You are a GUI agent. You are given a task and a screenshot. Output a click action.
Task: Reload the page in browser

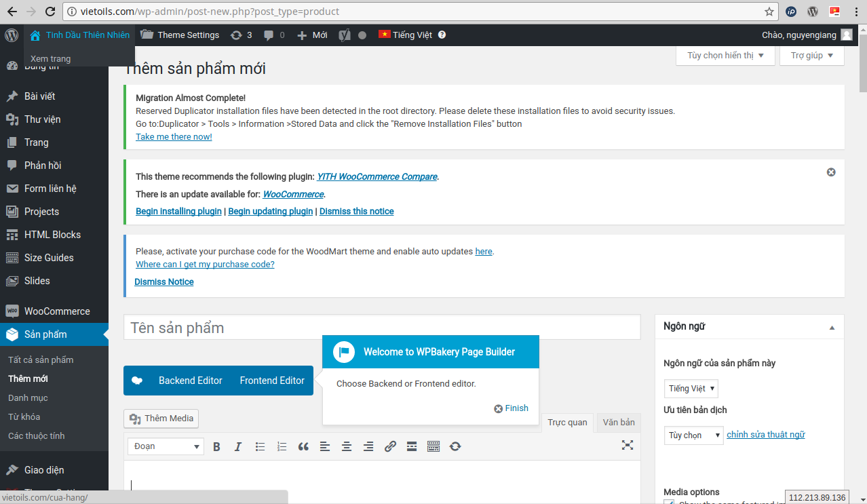coord(50,12)
